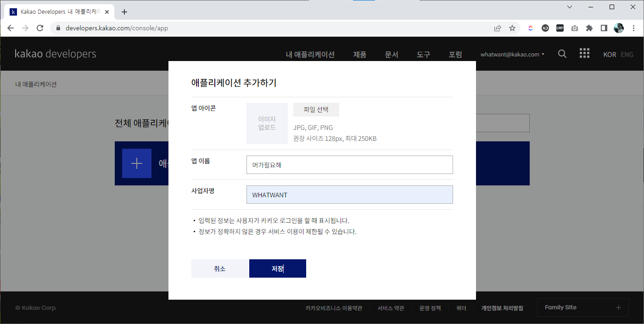Open a new browser tab with plus
The image size is (644, 324).
click(124, 12)
